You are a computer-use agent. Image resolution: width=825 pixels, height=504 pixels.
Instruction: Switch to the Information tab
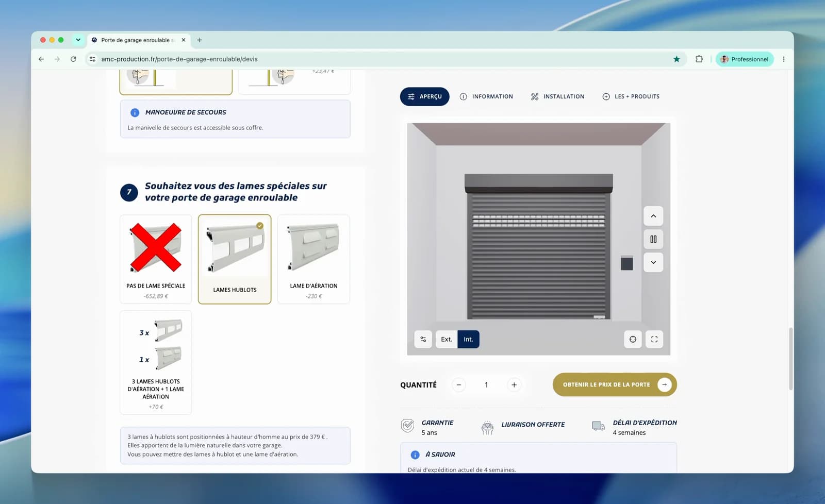[486, 96]
